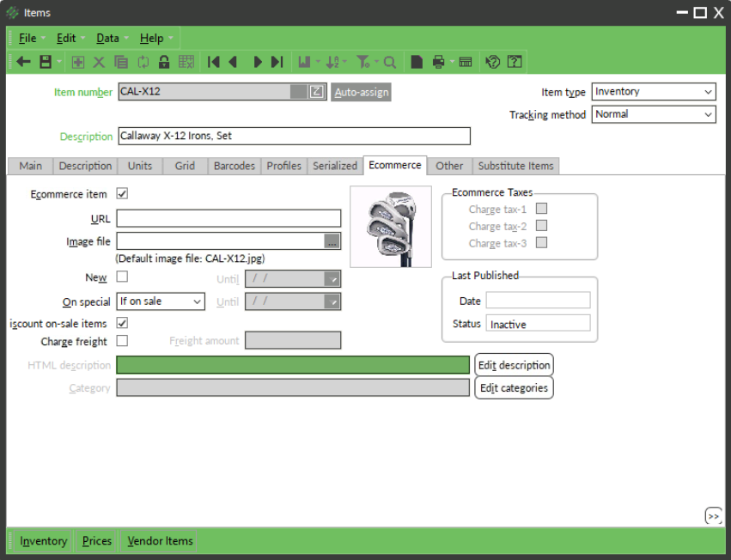Click the Search magnifier toolbar icon
This screenshot has height=560, width=731.
click(x=388, y=61)
